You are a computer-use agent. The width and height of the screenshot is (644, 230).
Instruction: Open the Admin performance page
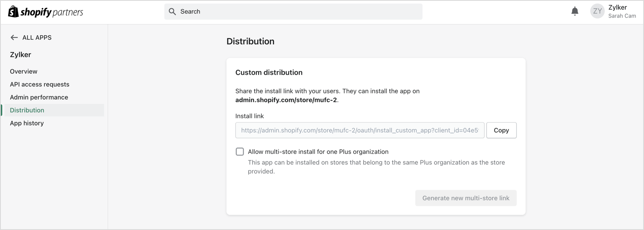pyautogui.click(x=39, y=97)
